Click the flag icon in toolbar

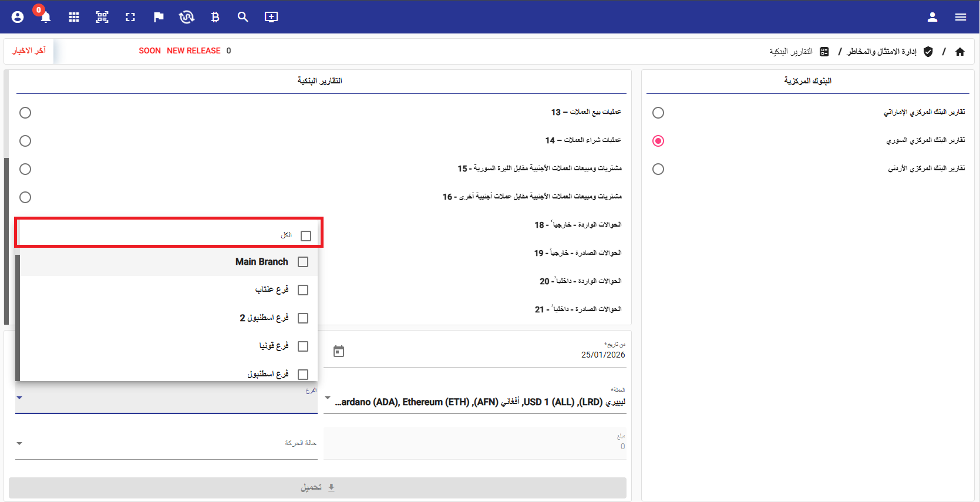pyautogui.click(x=159, y=17)
